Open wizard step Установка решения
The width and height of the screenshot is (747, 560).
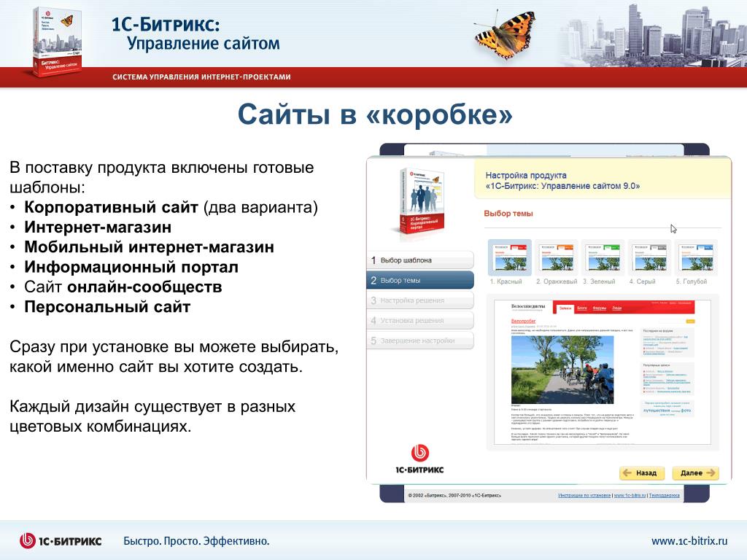[420, 321]
